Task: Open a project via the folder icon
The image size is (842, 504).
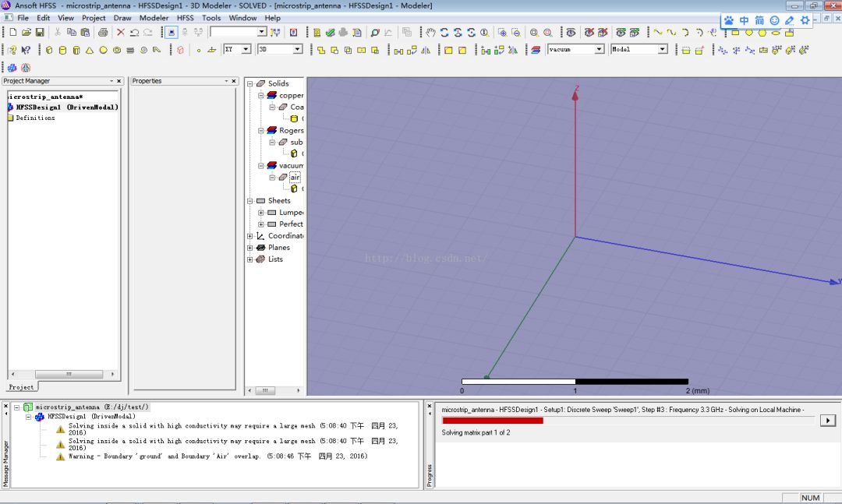Action: (27, 32)
